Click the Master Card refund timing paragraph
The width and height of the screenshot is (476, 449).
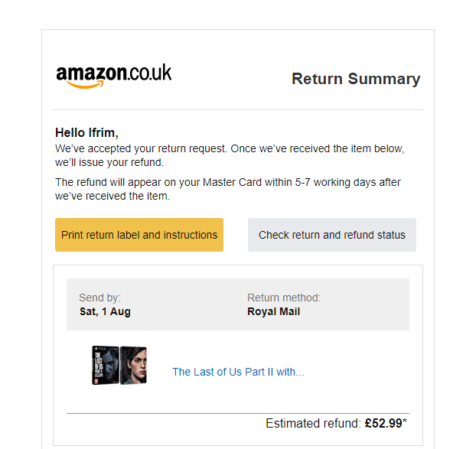point(228,189)
